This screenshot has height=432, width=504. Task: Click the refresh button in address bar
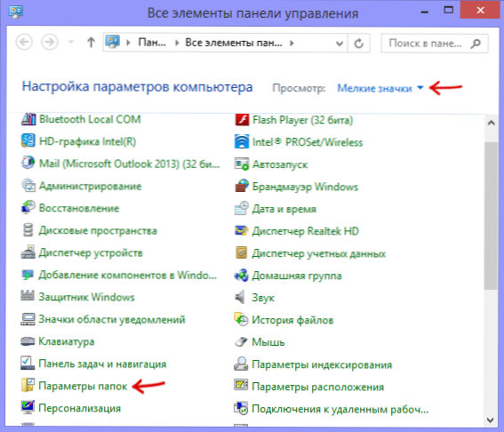(x=359, y=43)
